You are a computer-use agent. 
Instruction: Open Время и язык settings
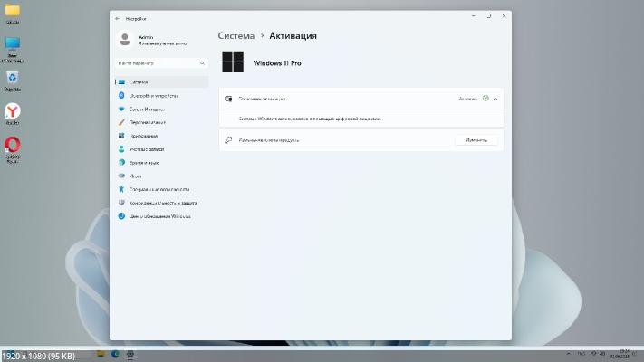[161, 163]
